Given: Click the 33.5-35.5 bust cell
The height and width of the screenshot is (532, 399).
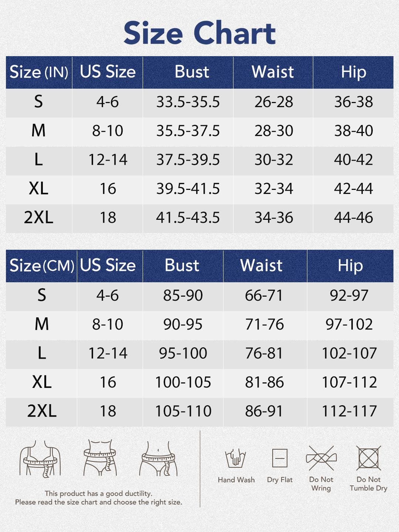Looking at the screenshot, I should click(x=188, y=102).
